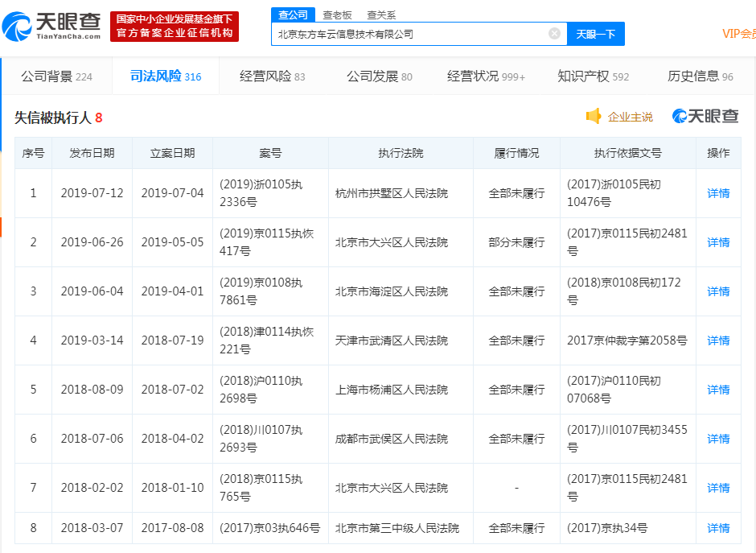Click filing date 2017-08-08
Viewport: 756px width, 553px height.
click(x=173, y=528)
